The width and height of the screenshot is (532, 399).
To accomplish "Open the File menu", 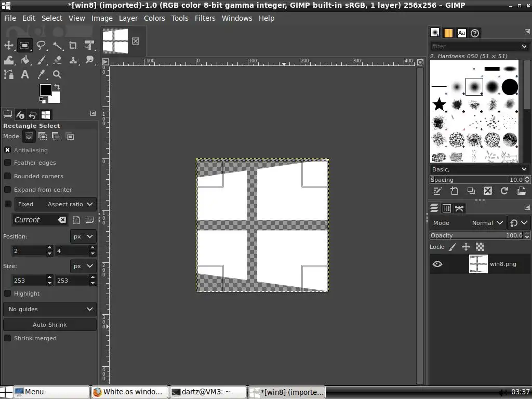I will [x=10, y=18].
